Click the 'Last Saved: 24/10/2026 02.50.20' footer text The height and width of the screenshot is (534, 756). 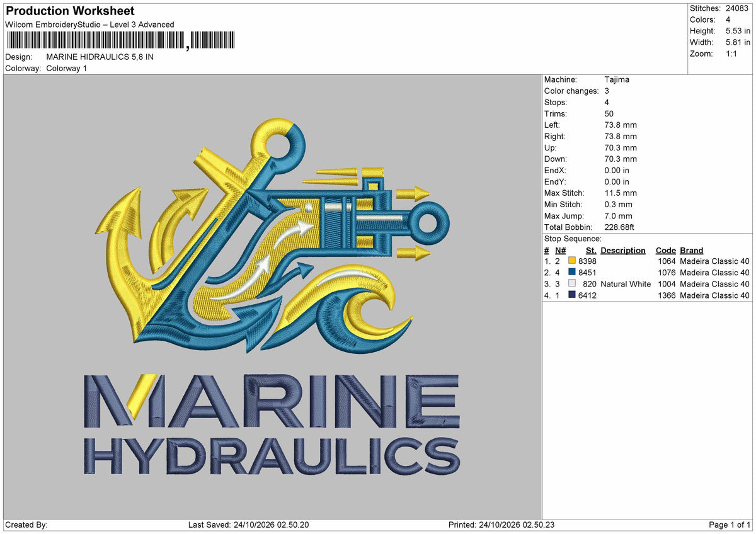[x=248, y=525]
